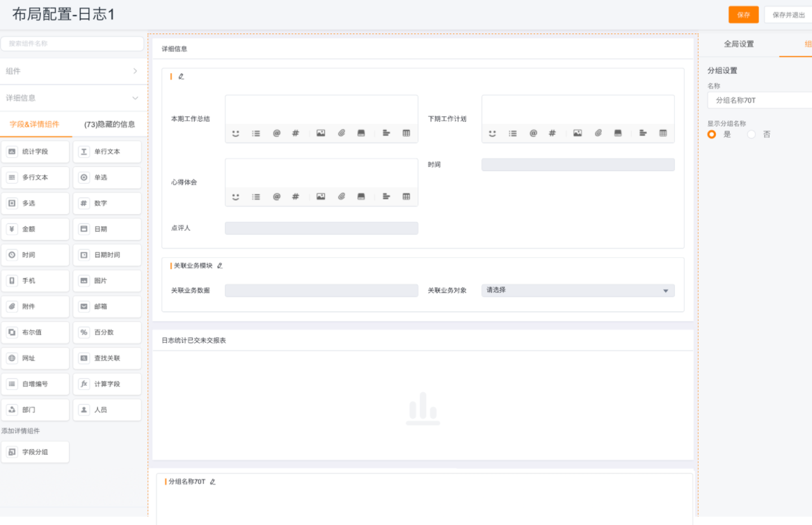The width and height of the screenshot is (812, 525).
Task: Click the 日志统计已交未交报表 heading
Action: coord(193,341)
